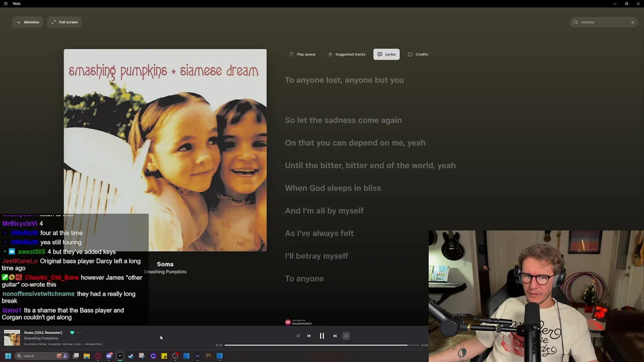Click the small album thumbnail in player bar
The height and width of the screenshot is (362, 644).
[12, 338]
